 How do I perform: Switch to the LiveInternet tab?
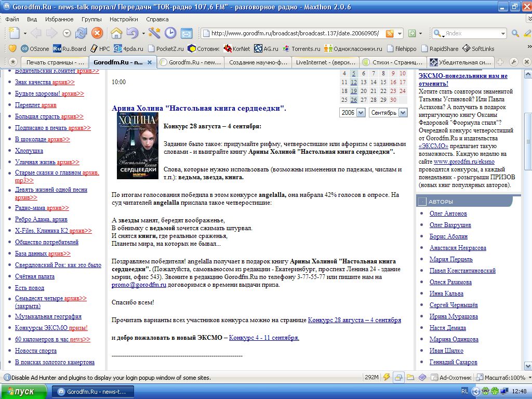(325, 62)
